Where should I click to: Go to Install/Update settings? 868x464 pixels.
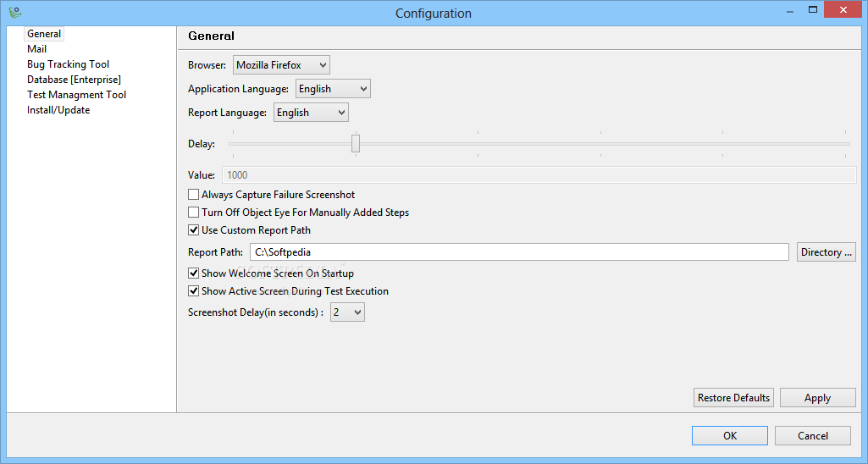point(58,110)
